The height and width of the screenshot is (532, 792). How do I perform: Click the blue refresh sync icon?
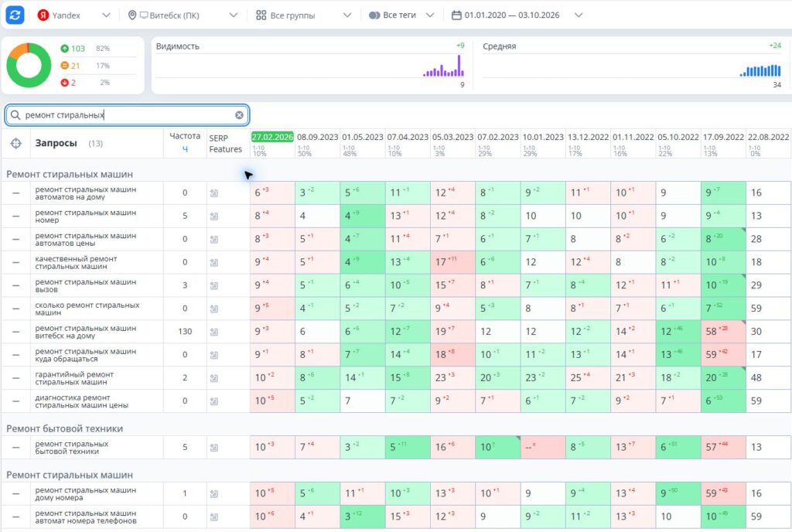click(15, 15)
